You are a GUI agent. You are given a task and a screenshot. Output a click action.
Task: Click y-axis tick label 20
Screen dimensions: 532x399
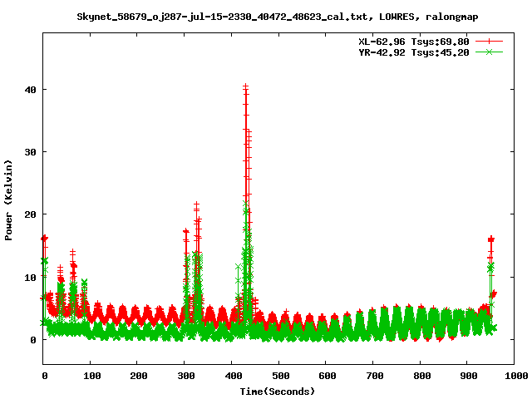coord(31,214)
